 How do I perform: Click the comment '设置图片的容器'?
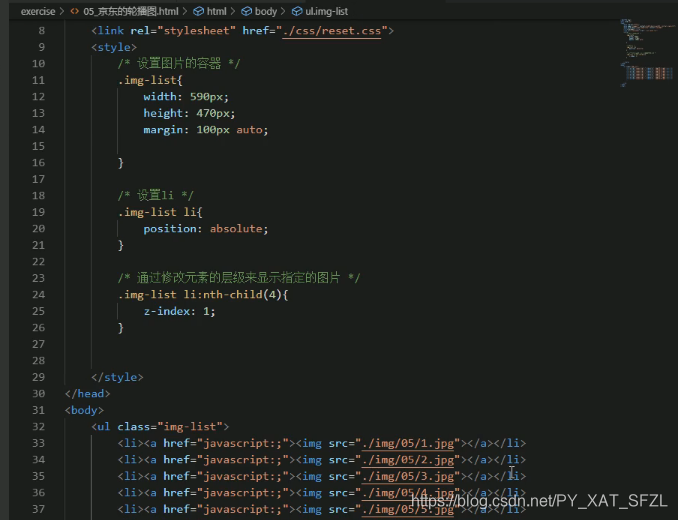click(x=179, y=64)
